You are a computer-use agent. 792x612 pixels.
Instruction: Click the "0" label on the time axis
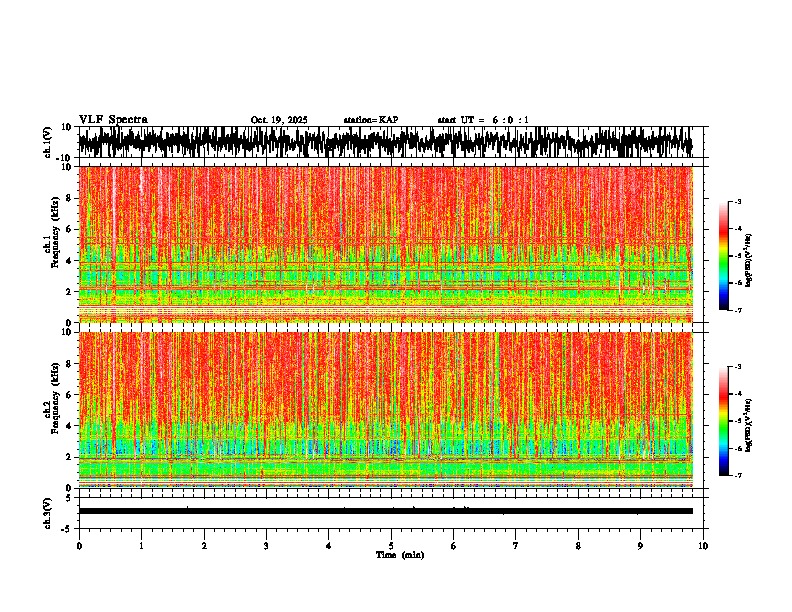(x=79, y=546)
